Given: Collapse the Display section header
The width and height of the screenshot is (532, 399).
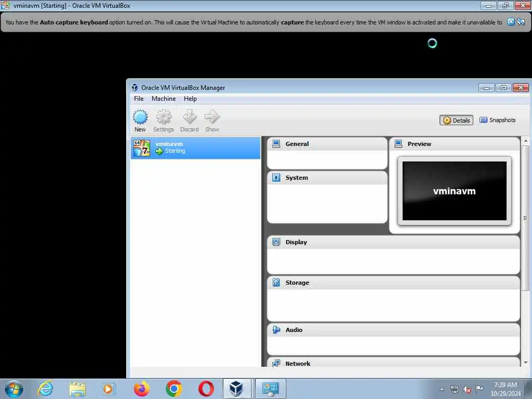Looking at the screenshot, I should click(393, 242).
